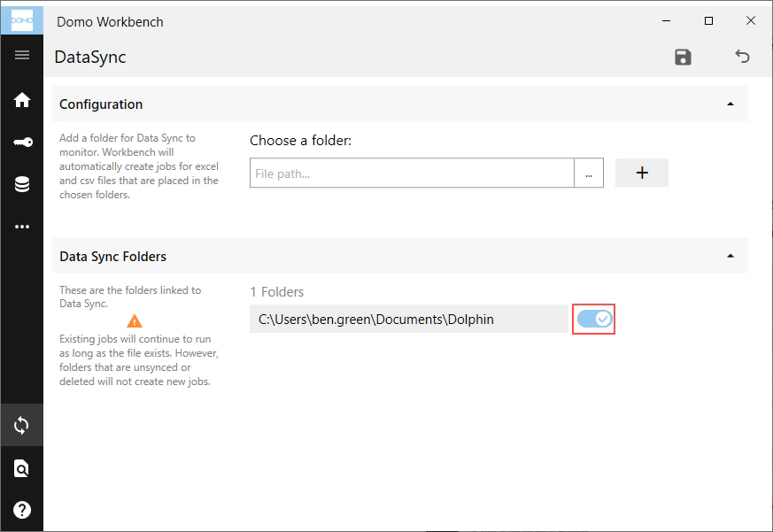Toggle sync for the Dolphin folder
The width and height of the screenshot is (773, 532).
coord(594,319)
